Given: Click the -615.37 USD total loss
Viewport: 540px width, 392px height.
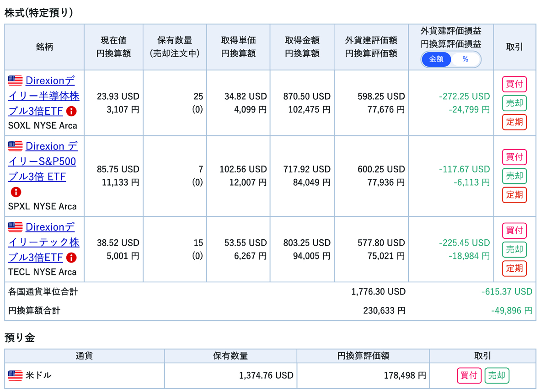Looking at the screenshot, I should [x=507, y=292].
